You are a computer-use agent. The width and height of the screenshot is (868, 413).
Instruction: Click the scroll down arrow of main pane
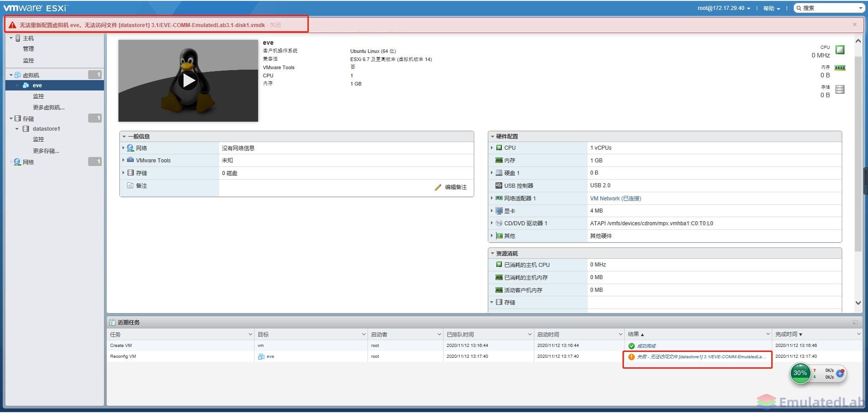tap(858, 303)
